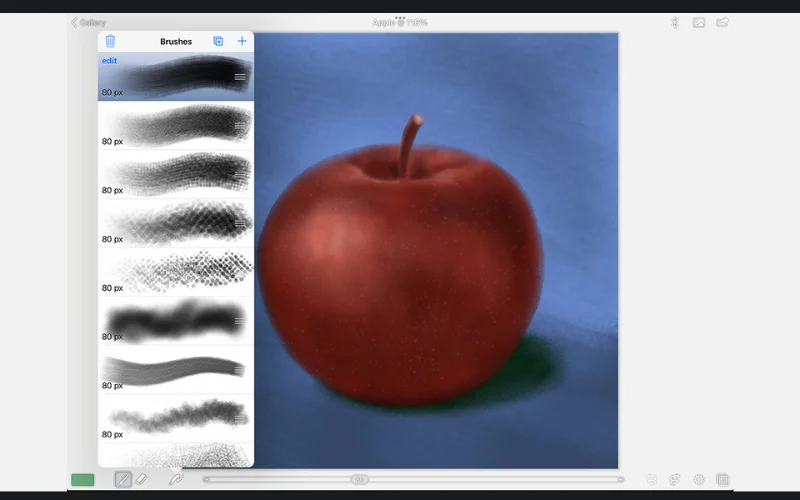Select the third woven-texture brush
The width and height of the screenshot is (800, 500).
(x=176, y=174)
